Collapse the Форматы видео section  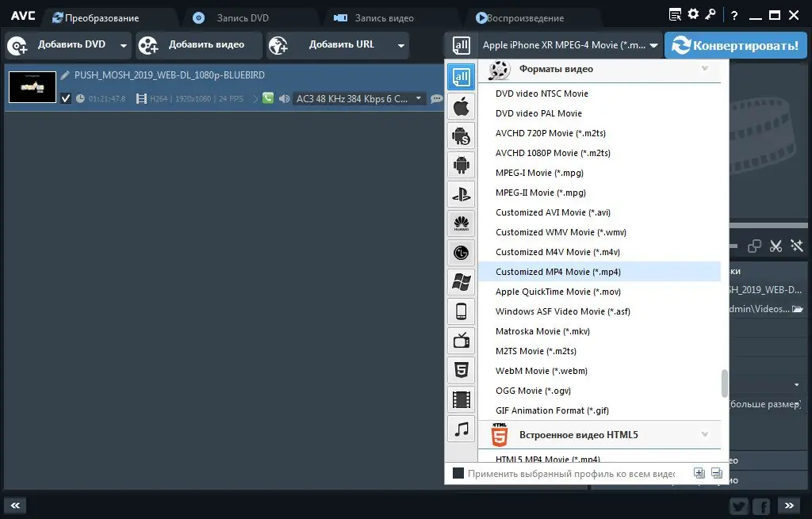click(705, 68)
